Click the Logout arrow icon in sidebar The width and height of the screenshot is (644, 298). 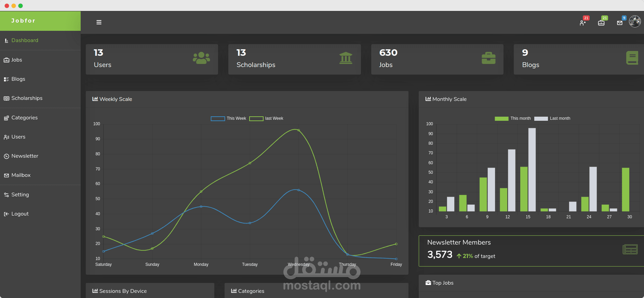pyautogui.click(x=6, y=214)
